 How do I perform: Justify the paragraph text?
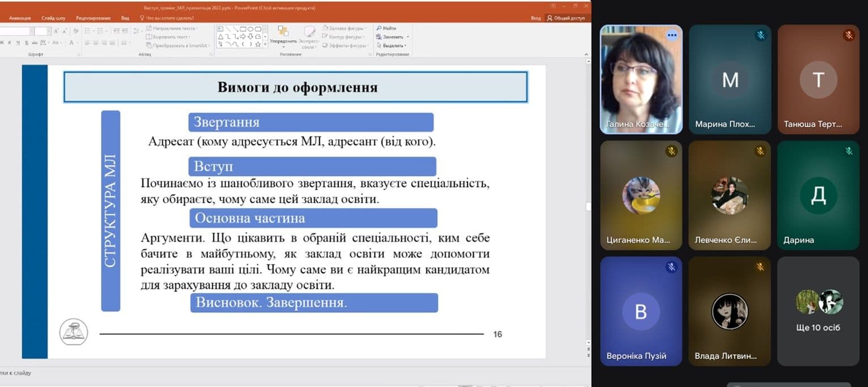pos(112,42)
